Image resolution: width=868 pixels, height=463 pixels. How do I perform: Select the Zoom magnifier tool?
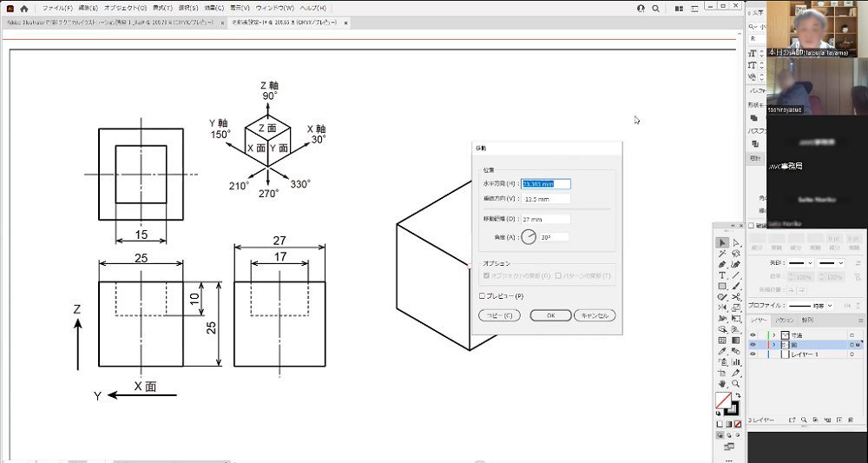pos(736,383)
